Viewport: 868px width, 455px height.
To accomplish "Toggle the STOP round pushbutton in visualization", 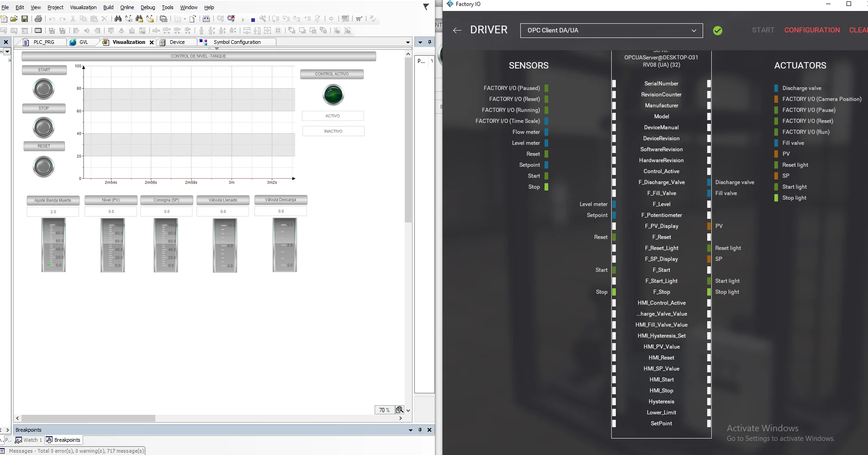I will tap(43, 127).
